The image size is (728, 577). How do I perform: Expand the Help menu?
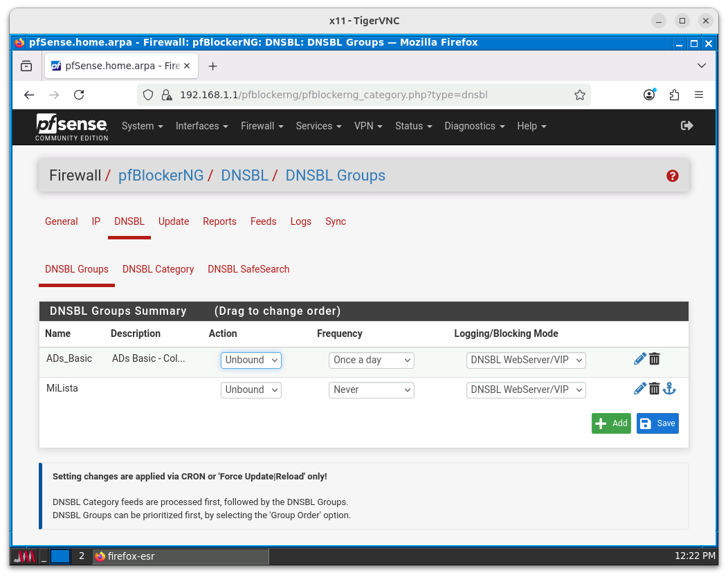pos(531,127)
